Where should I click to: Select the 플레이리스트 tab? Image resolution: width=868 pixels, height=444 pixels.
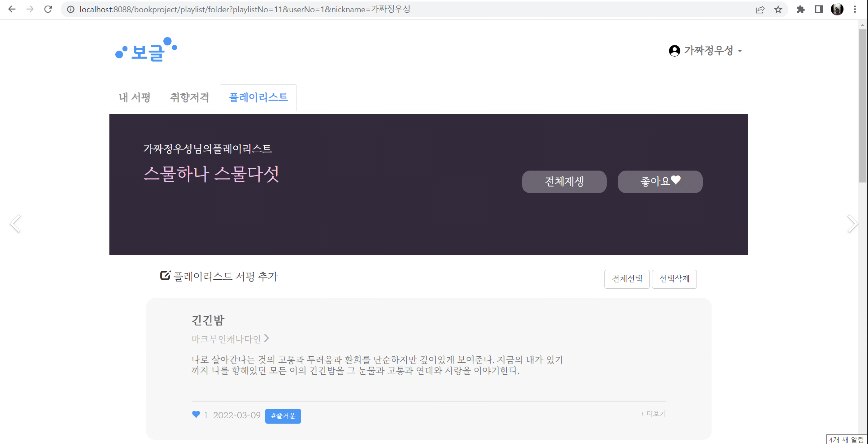(x=258, y=97)
